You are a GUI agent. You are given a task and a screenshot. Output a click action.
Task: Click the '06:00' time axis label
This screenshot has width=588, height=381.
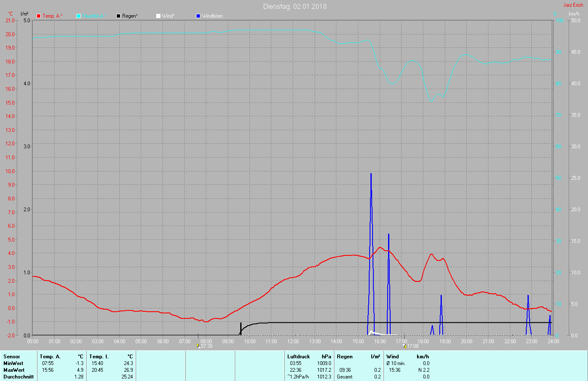[x=163, y=342]
